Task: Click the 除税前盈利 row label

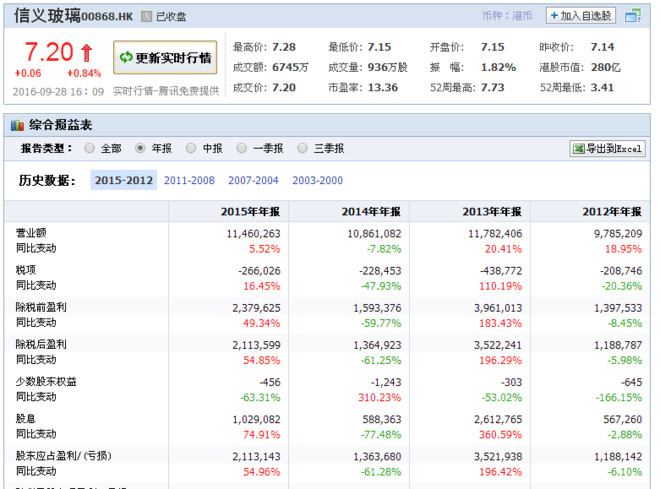Action: (x=41, y=307)
